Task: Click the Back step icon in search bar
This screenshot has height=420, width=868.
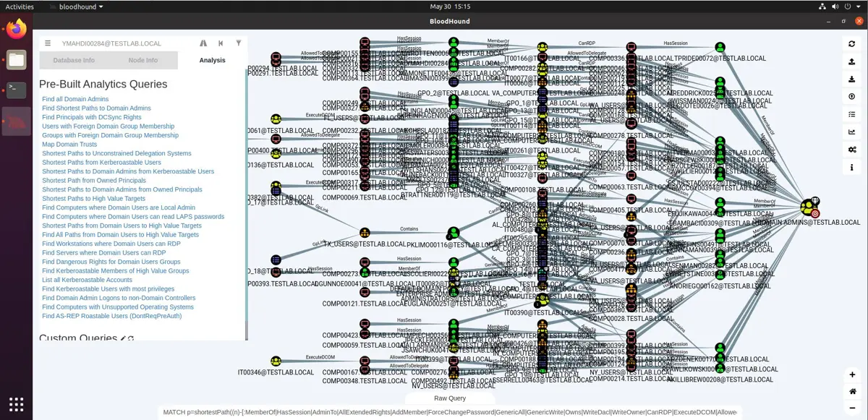Action: (x=221, y=43)
